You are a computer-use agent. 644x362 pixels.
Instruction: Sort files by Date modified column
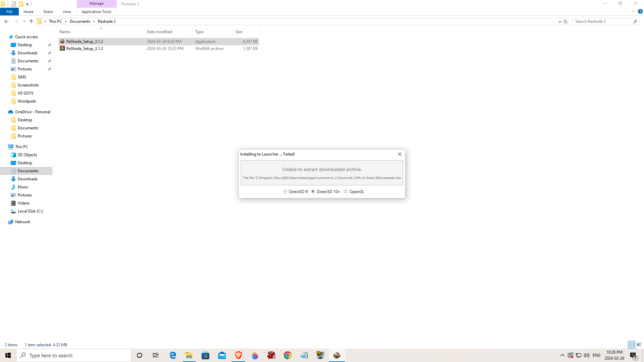(x=169, y=32)
